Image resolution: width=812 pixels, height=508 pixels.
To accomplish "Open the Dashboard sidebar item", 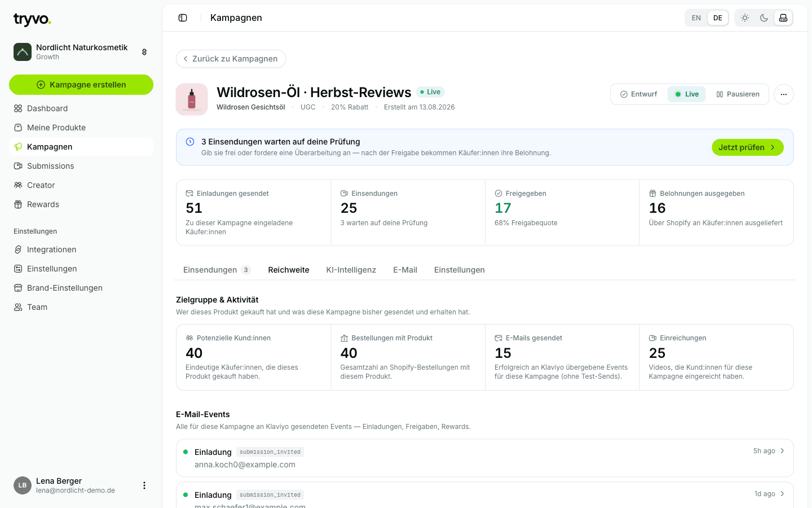I will tap(81, 108).
